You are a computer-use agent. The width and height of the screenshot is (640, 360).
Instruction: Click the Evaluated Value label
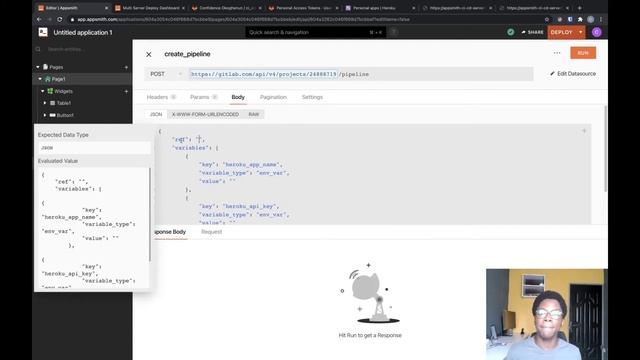(x=58, y=161)
